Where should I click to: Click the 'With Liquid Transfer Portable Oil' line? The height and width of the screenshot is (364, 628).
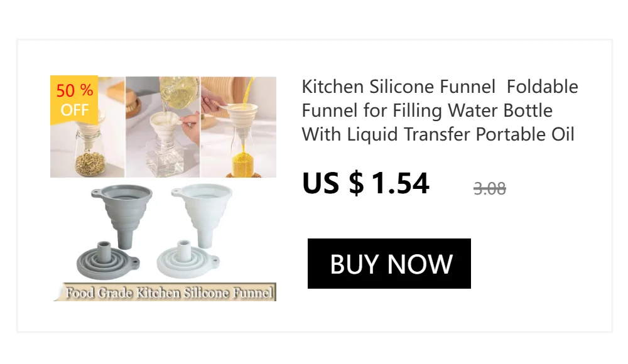click(x=438, y=134)
